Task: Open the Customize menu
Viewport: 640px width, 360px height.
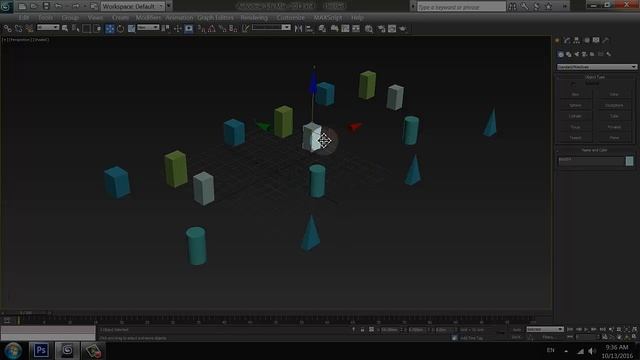Action: tap(291, 18)
